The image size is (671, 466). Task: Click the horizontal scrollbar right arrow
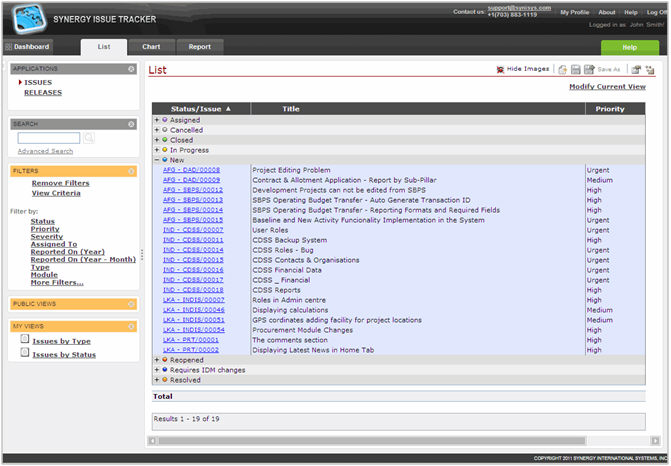655,441
